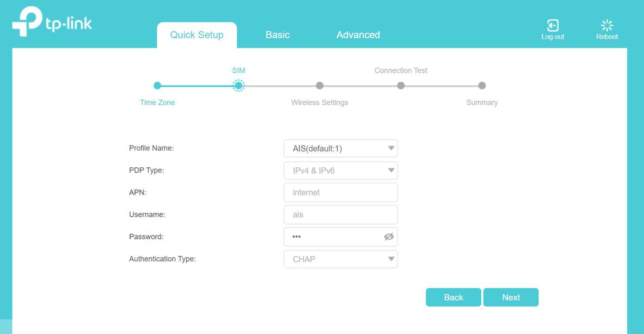644x334 pixels.
Task: Click the tp-link logo
Action: pyautogui.click(x=52, y=22)
